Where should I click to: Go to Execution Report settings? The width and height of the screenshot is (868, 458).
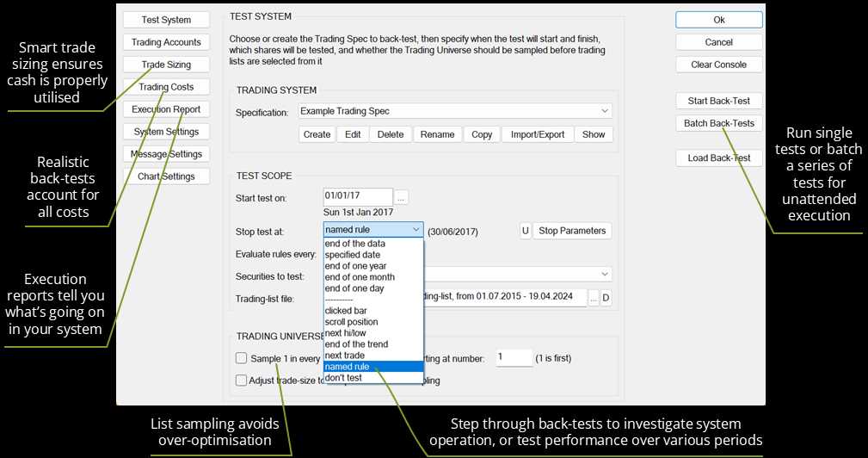tap(167, 109)
